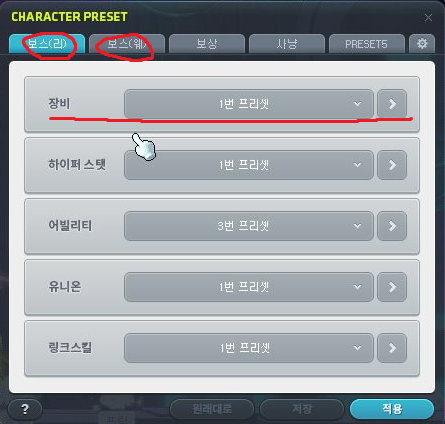This screenshot has width=445, height=424.
Task: Open the 링크스킬 preset dropdown
Action: (249, 348)
